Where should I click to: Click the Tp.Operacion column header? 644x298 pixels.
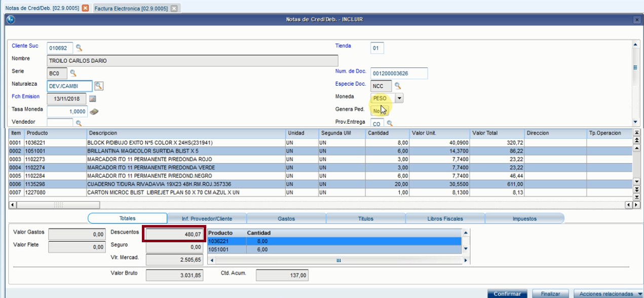(x=610, y=133)
